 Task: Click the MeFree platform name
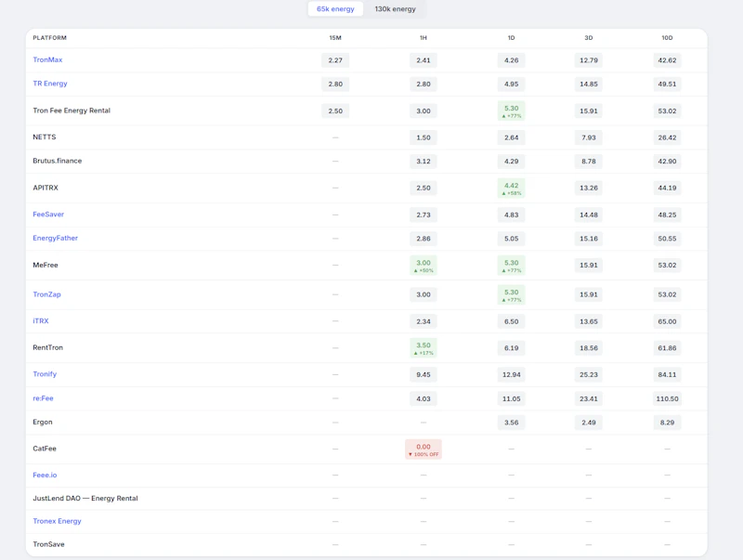46,265
